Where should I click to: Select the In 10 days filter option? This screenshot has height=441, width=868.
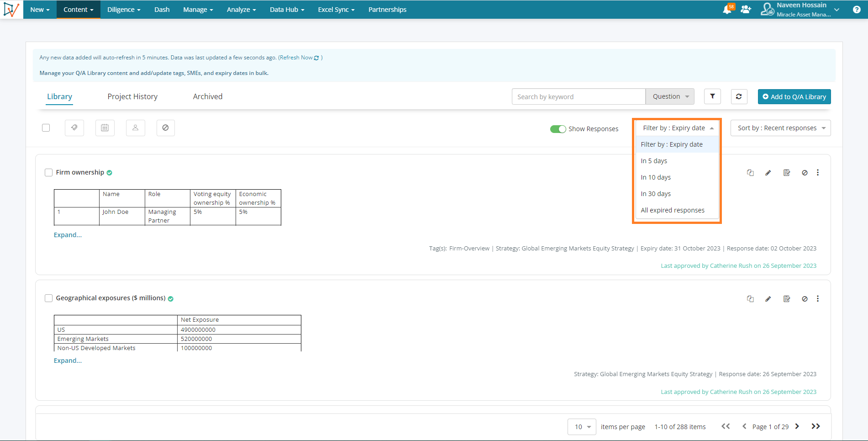(677, 177)
